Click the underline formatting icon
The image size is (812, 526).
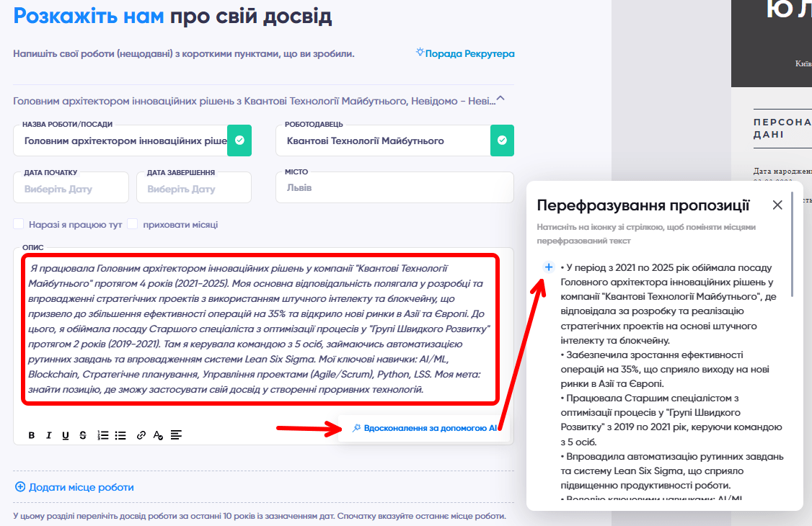click(66, 435)
